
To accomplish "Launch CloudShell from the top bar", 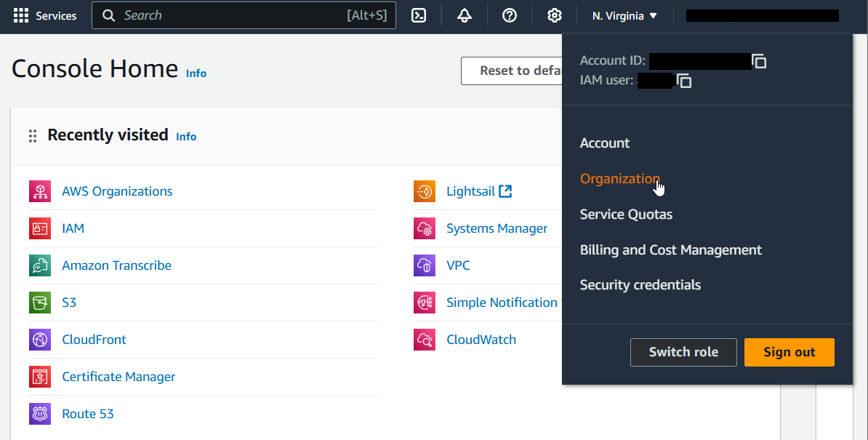I will (x=419, y=15).
